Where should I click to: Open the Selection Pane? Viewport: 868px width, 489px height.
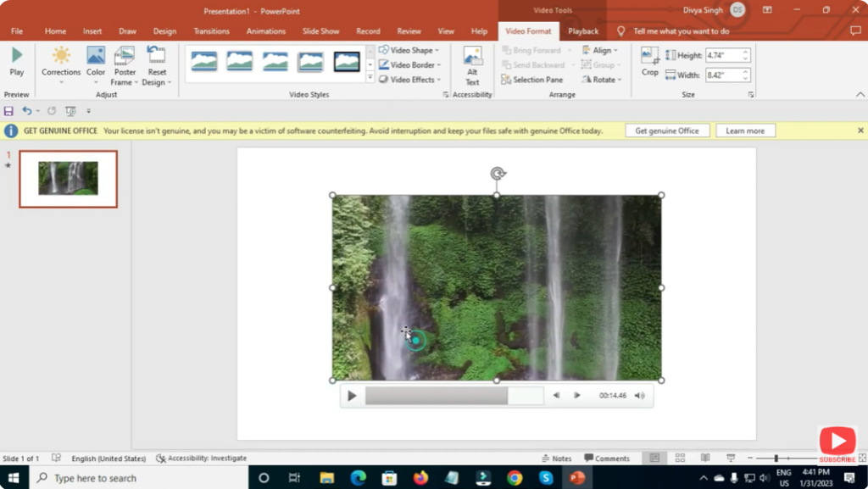tap(535, 79)
